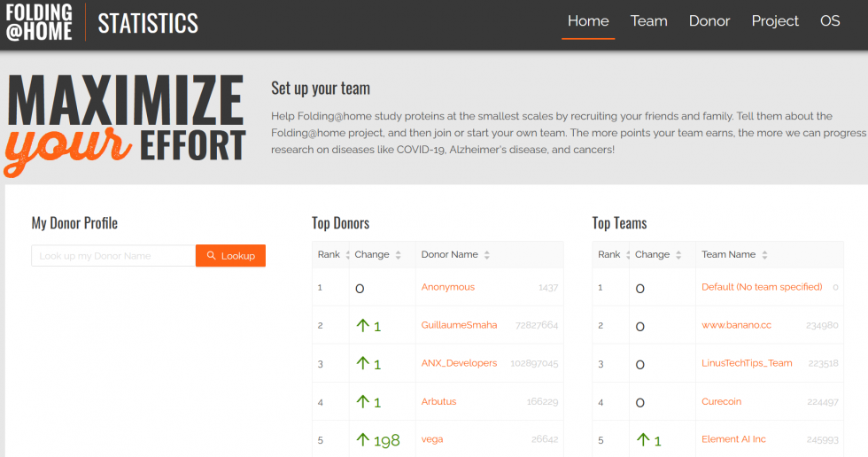Sort Top Donors by Change arrows

point(398,255)
